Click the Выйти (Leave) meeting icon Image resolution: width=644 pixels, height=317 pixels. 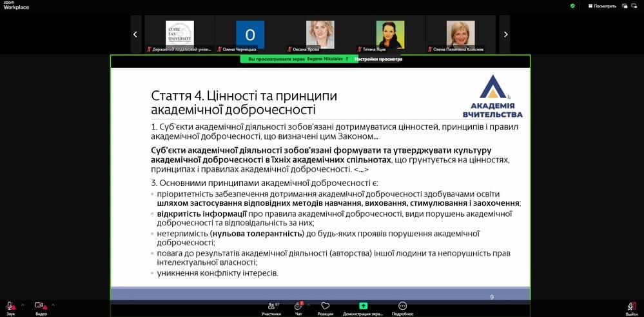pos(632,306)
